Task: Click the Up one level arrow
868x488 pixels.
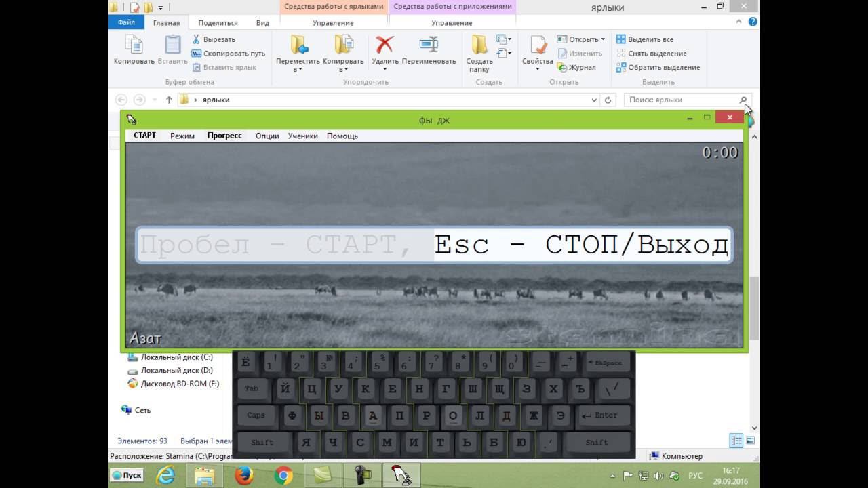Action: tap(169, 100)
